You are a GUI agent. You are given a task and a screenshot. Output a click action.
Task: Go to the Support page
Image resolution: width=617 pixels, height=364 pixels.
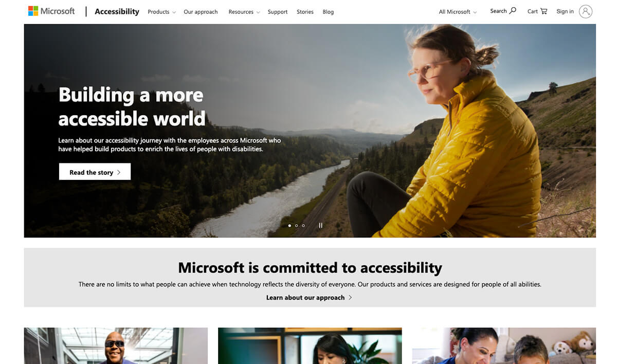[x=278, y=12]
